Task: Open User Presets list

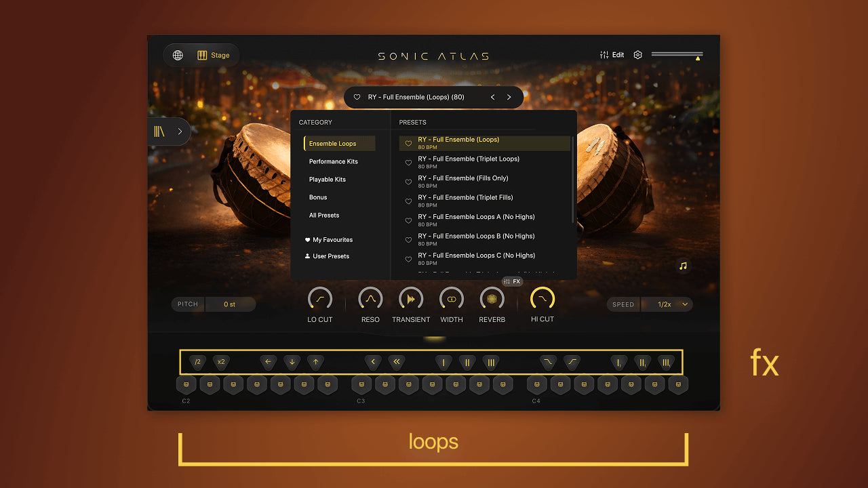Action: [327, 256]
